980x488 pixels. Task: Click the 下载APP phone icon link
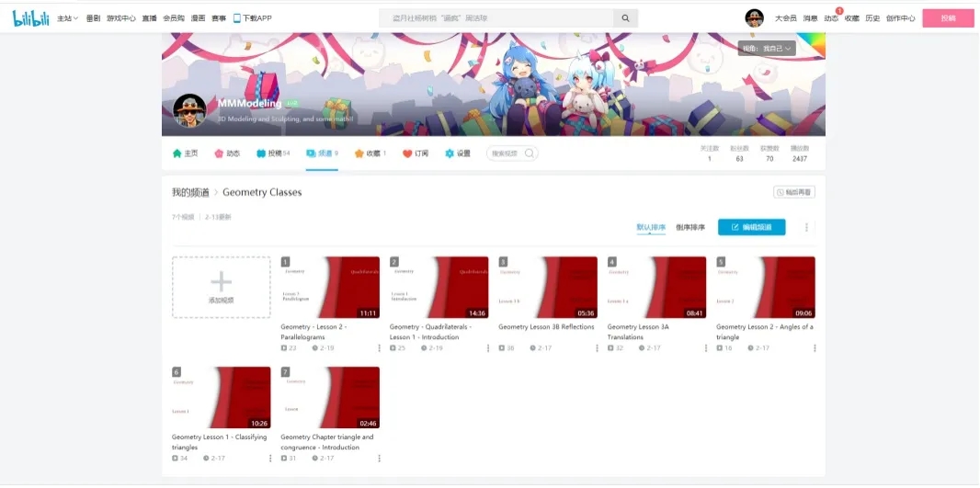(253, 18)
